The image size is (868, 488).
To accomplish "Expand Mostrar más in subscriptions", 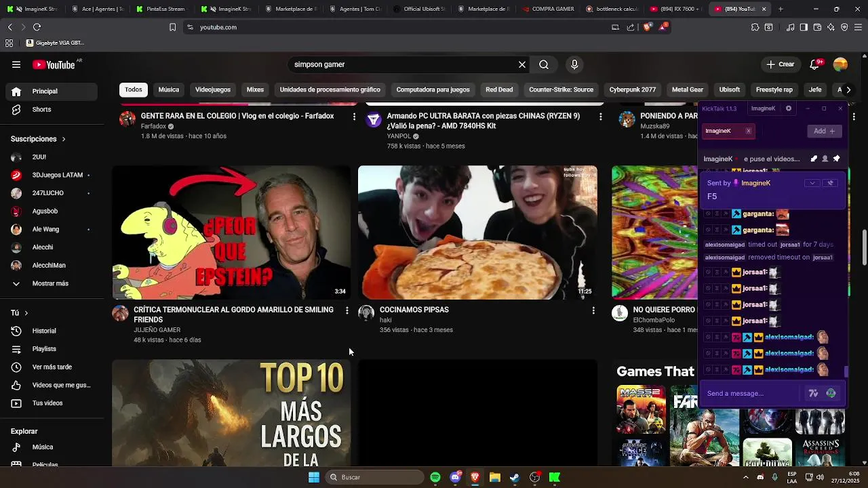I will (51, 283).
